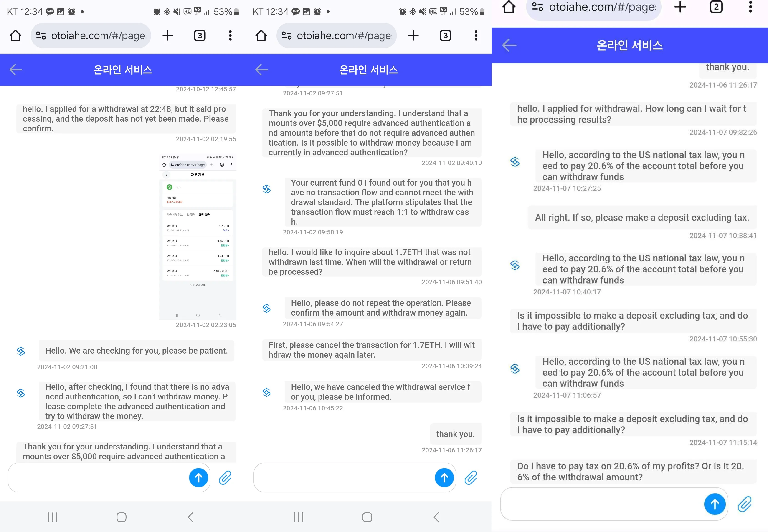
Task: Open a new tab with plus icon, middle screenshot
Action: [413, 35]
